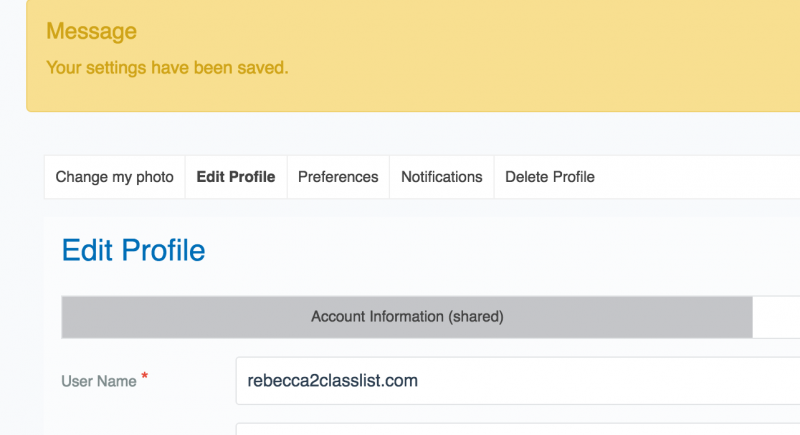Focus the User Name input field
800x435 pixels.
coord(518,381)
